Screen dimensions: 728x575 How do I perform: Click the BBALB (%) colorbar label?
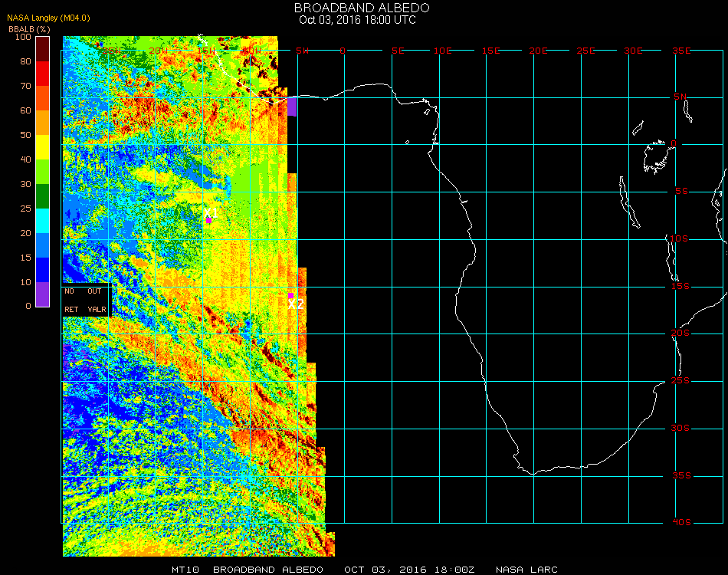pos(29,29)
